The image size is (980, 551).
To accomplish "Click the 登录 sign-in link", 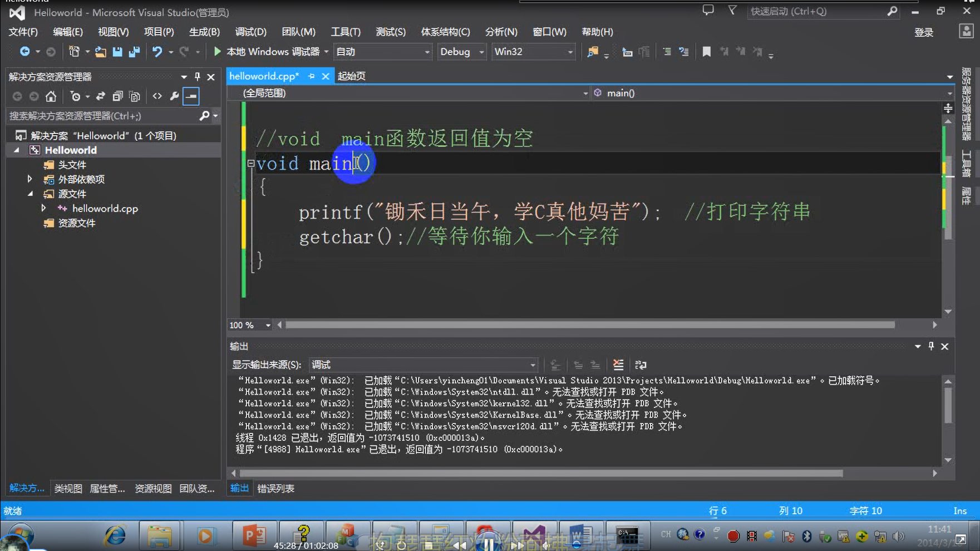I will pos(924,32).
